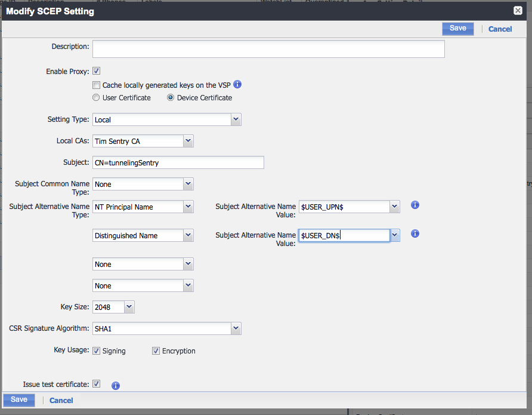Uncheck the Encryption key usage checkbox
The height and width of the screenshot is (415, 532).
[156, 351]
